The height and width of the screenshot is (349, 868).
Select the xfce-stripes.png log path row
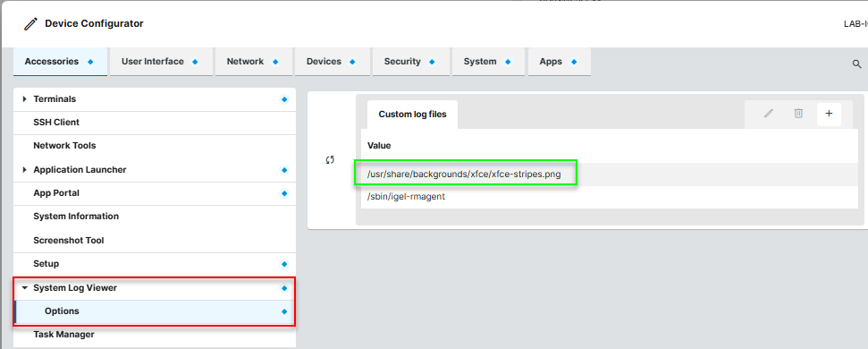610,174
